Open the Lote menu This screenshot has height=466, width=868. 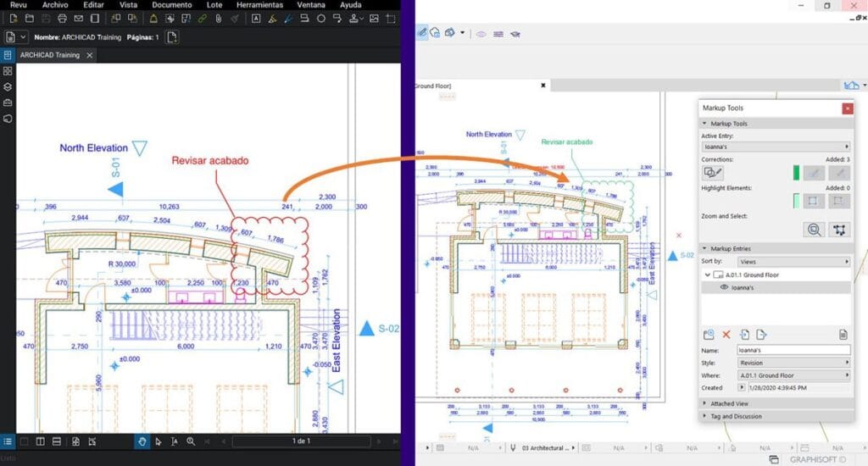point(214,4)
